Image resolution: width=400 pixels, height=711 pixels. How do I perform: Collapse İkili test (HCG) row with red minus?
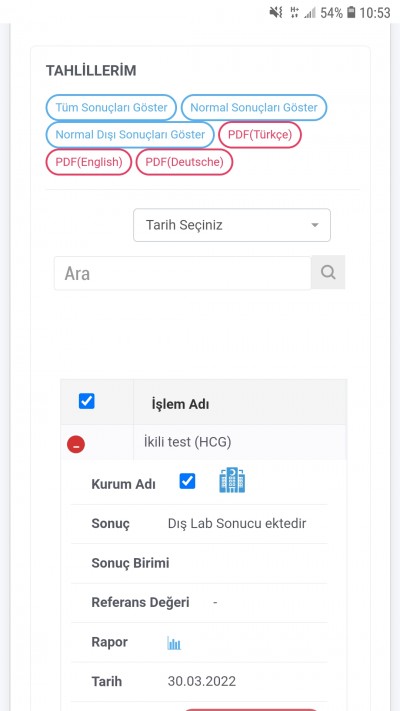click(x=76, y=444)
